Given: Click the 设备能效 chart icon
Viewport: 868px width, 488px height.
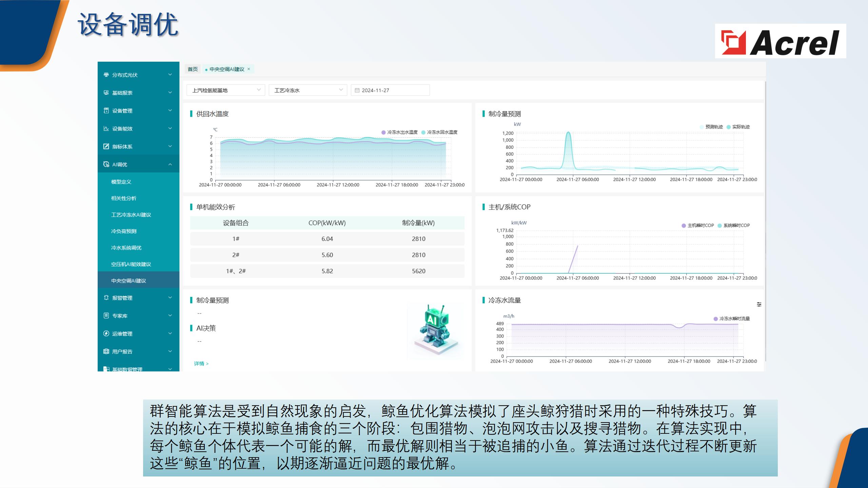Looking at the screenshot, I should [x=106, y=128].
